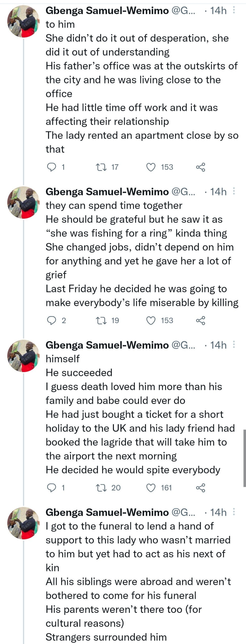Viewport: 246px width, 644px height.
Task: Open three-dot menu on the funeral tweet
Action: point(234,512)
